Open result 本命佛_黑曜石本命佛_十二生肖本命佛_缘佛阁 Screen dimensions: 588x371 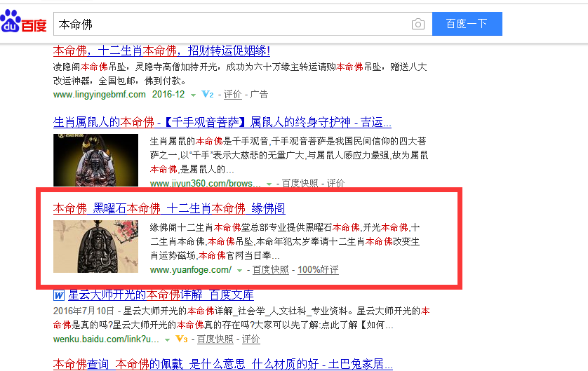169,208
